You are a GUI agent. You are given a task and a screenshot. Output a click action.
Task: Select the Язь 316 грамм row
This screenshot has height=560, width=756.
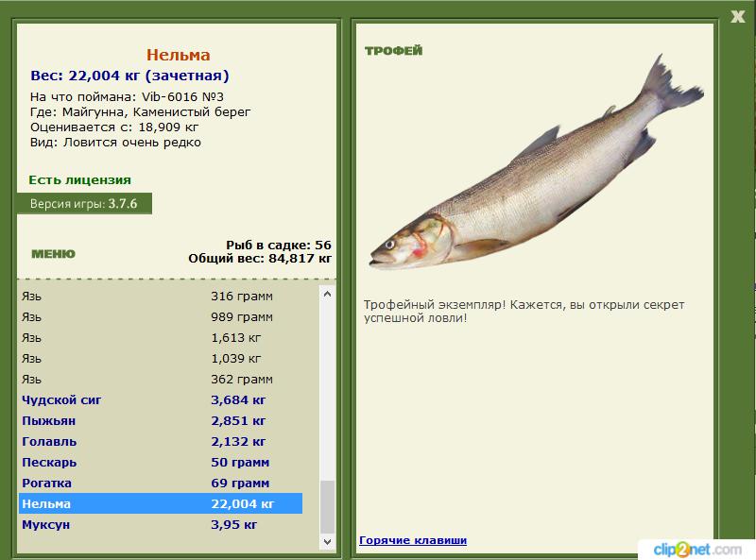(161, 297)
